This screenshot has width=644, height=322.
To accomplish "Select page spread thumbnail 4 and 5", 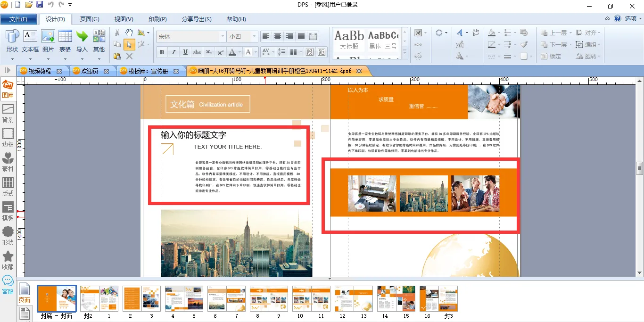I will pos(184,298).
